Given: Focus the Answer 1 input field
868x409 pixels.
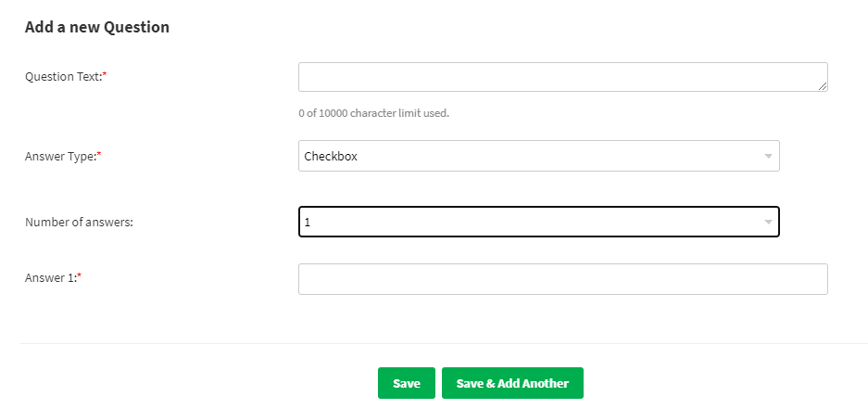Looking at the screenshot, I should point(562,279).
